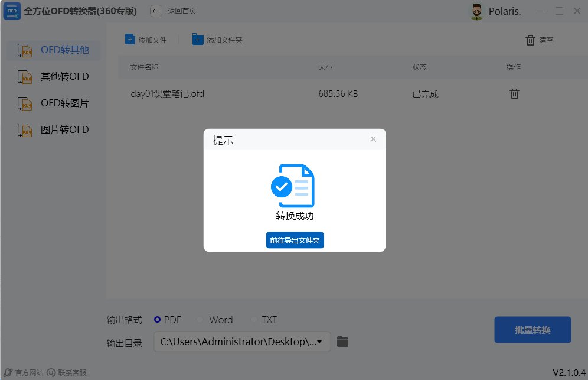Click the 添加文件 add-file icon
The width and height of the screenshot is (588, 380).
click(x=129, y=40)
